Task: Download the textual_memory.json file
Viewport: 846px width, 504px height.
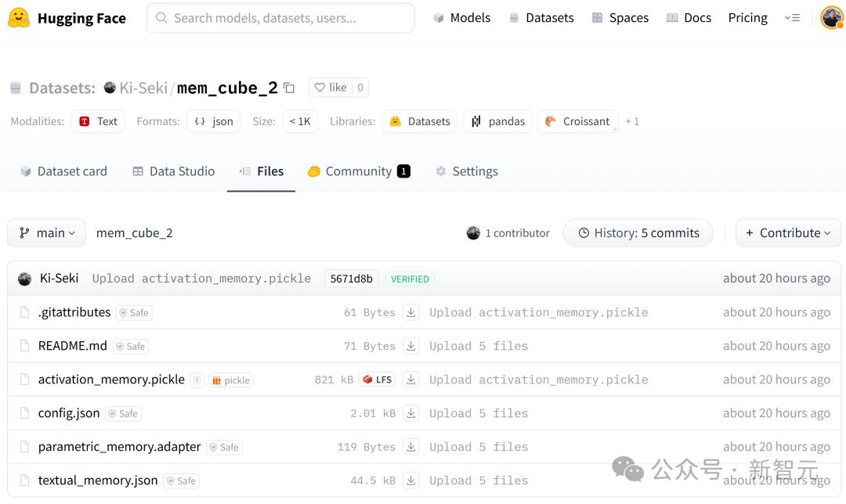Action: coord(411,481)
